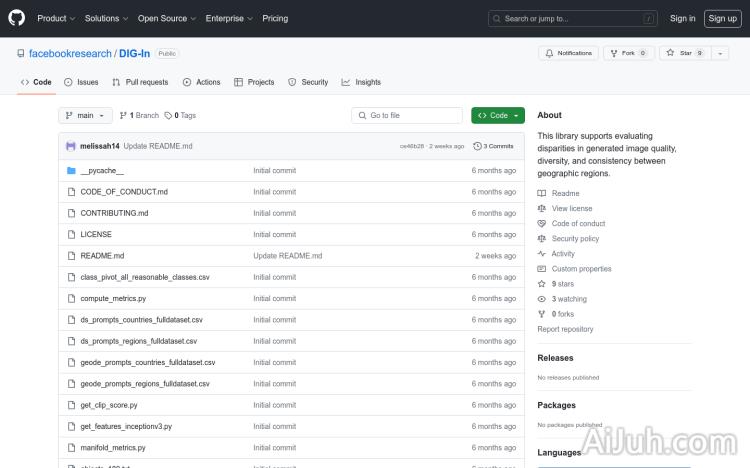View the 3 Commits history
This screenshot has height=468, width=750.
(494, 146)
